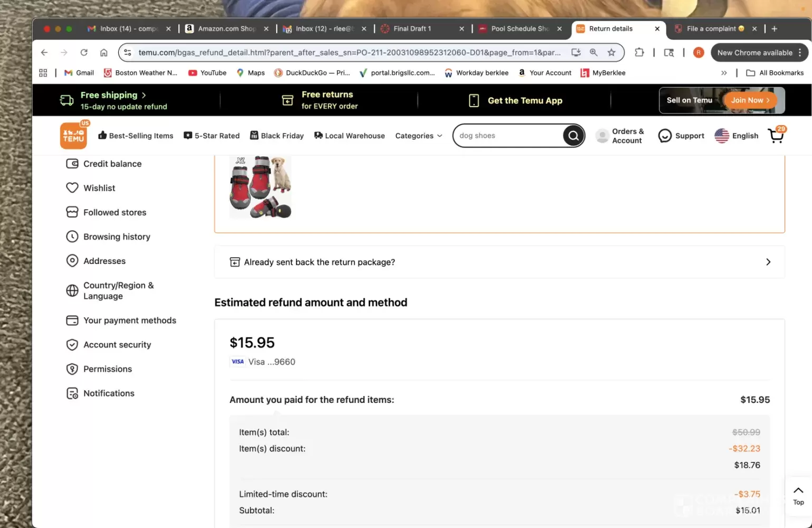812x528 pixels.
Task: Bookmark this page with the star icon
Action: pyautogui.click(x=611, y=52)
